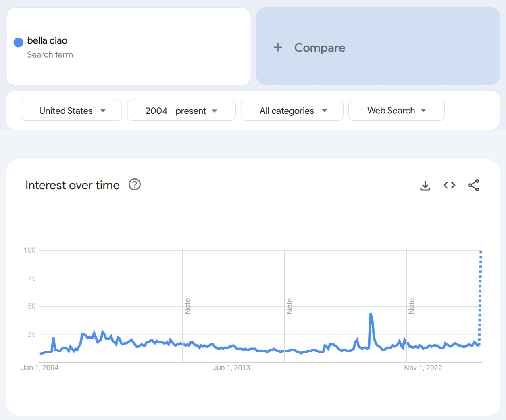Click the tallest mid-chart spike in the line
The width and height of the screenshot is (506, 420).
371,314
